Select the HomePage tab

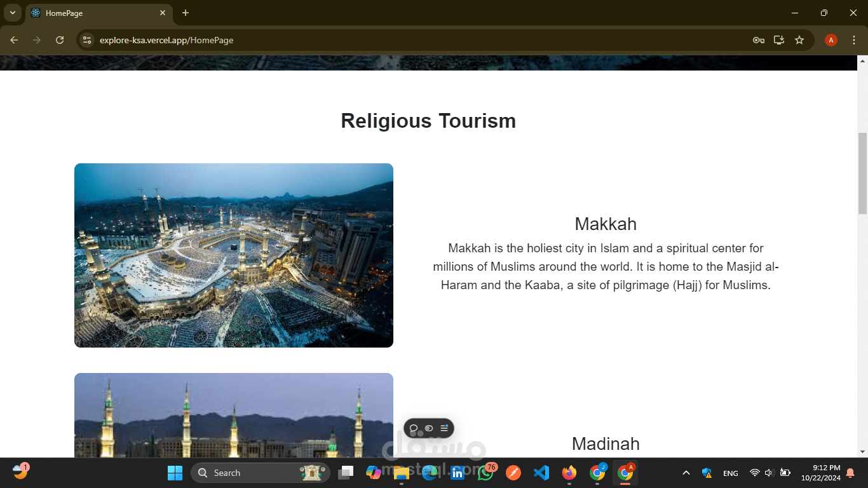tap(98, 13)
